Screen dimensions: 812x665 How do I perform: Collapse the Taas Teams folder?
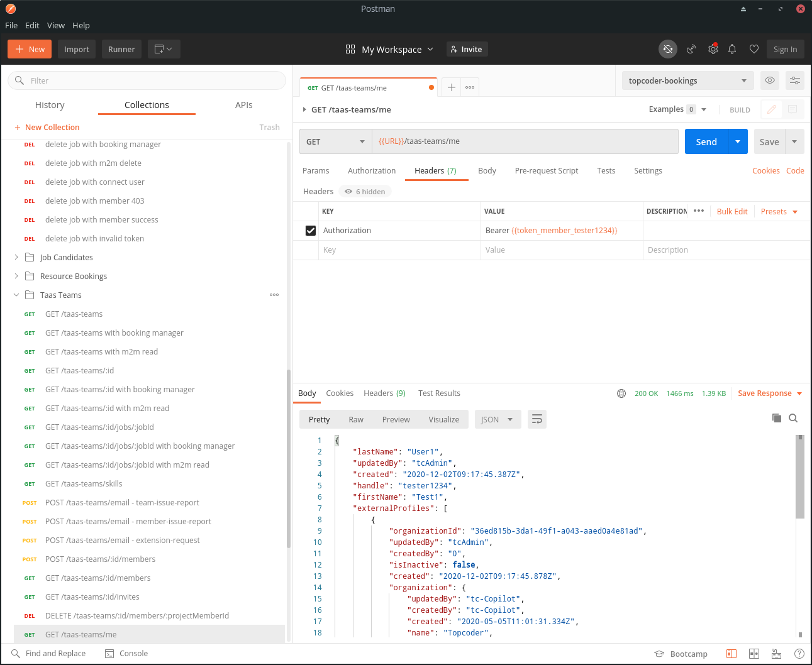click(x=16, y=295)
